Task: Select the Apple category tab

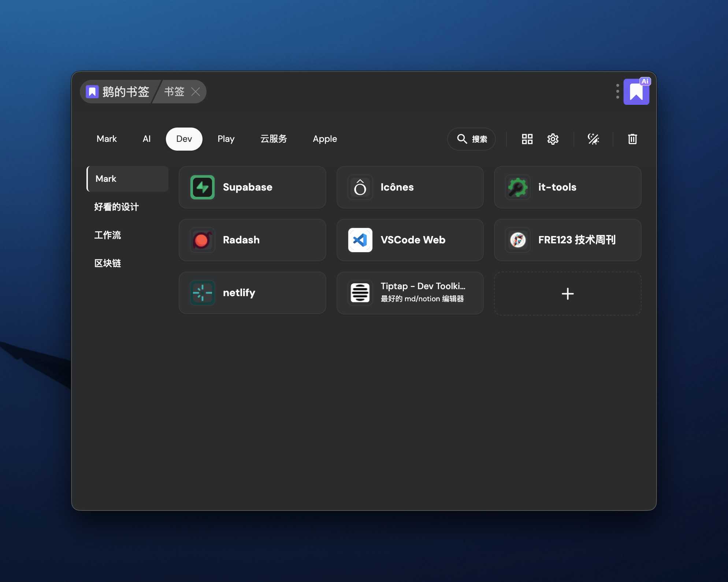Action: click(x=325, y=139)
